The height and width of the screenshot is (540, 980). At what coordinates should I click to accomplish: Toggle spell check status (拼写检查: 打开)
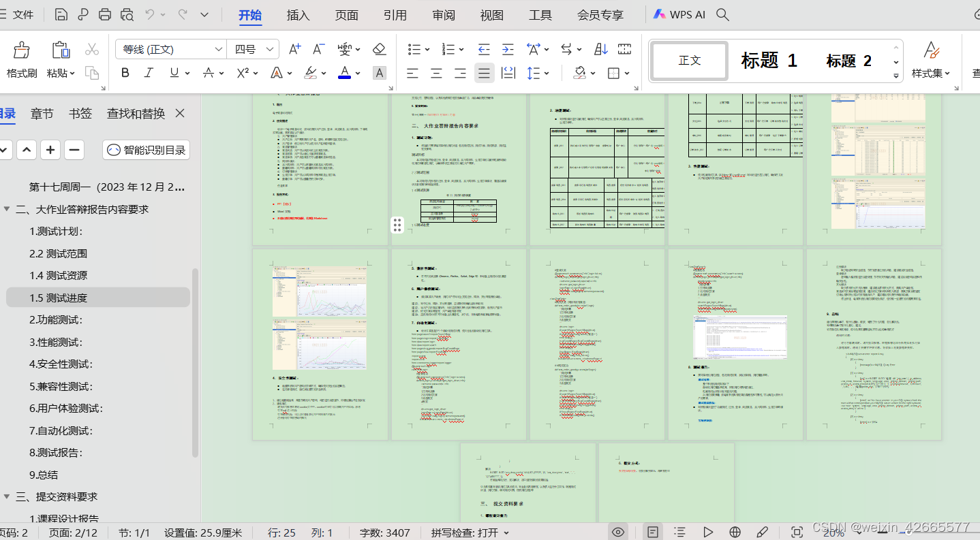click(x=470, y=533)
